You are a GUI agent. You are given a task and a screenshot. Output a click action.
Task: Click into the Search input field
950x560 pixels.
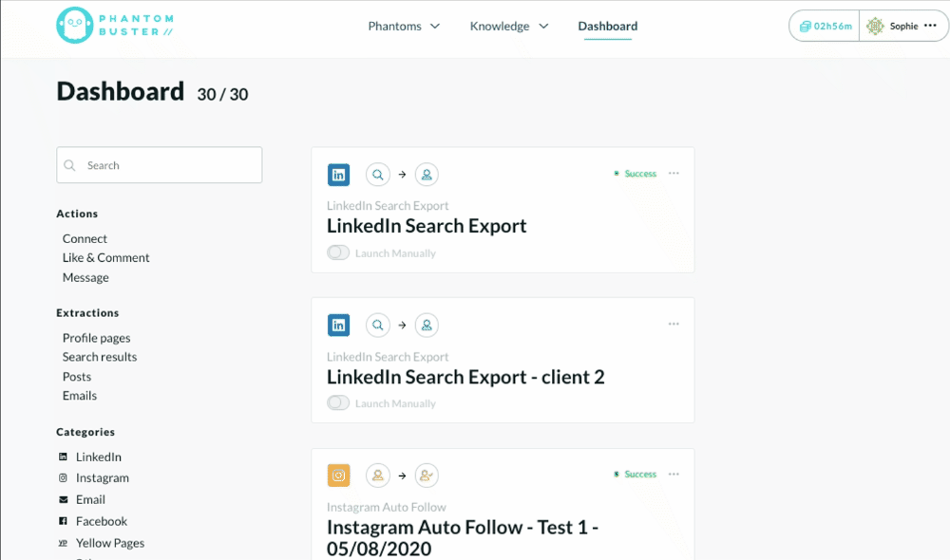point(160,164)
